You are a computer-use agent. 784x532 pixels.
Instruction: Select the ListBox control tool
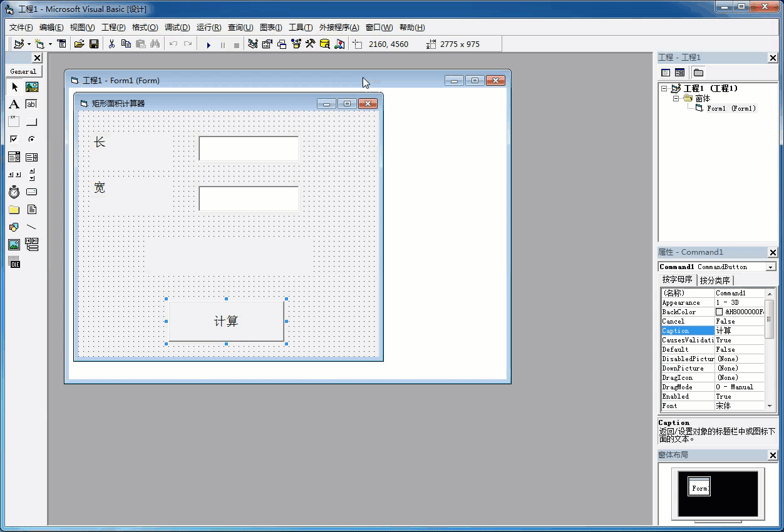(x=32, y=157)
